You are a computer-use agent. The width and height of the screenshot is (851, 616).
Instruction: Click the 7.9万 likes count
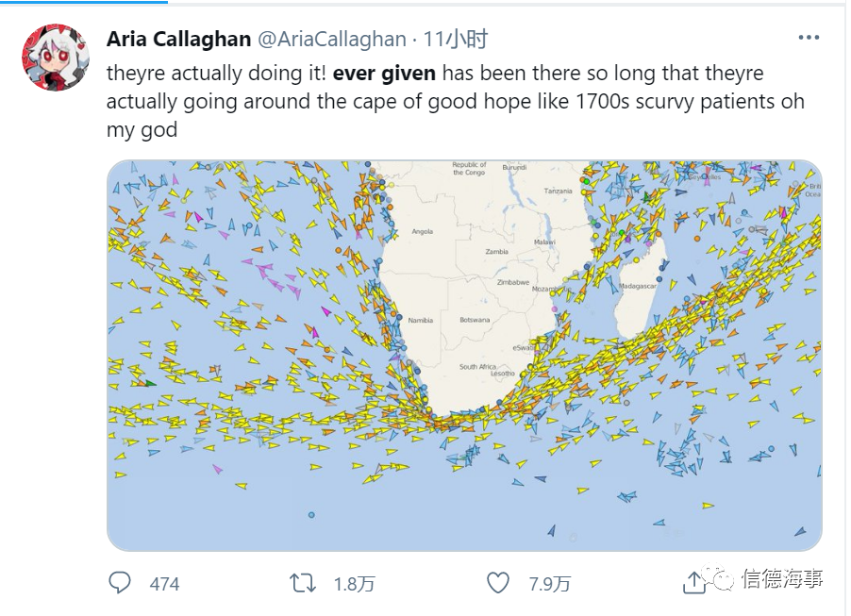pyautogui.click(x=549, y=584)
